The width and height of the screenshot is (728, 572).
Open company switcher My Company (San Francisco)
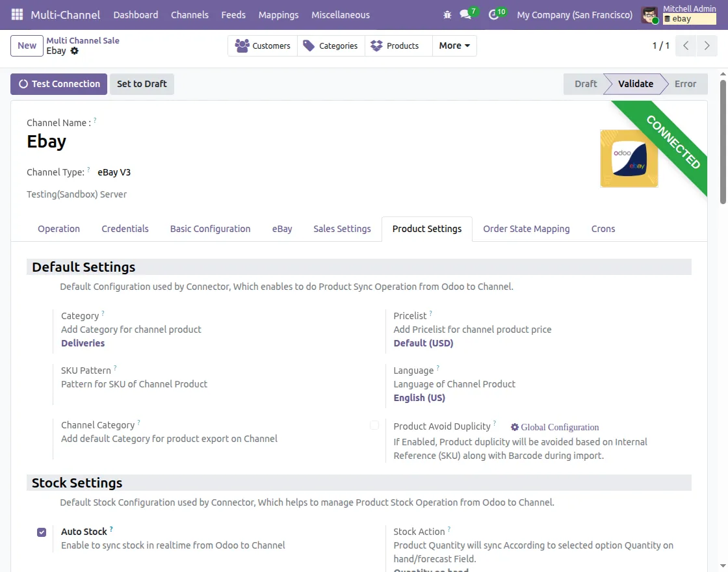(x=575, y=15)
